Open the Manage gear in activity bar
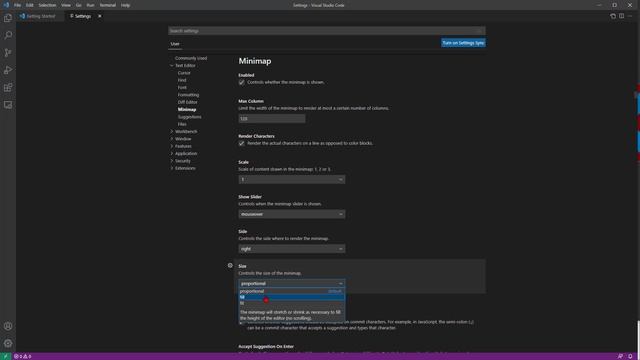Viewport: 640px width, 360px height. pos(8,343)
